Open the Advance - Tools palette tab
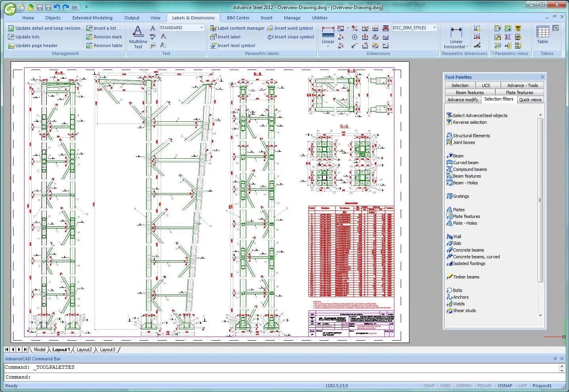The image size is (569, 392). pyautogui.click(x=523, y=85)
